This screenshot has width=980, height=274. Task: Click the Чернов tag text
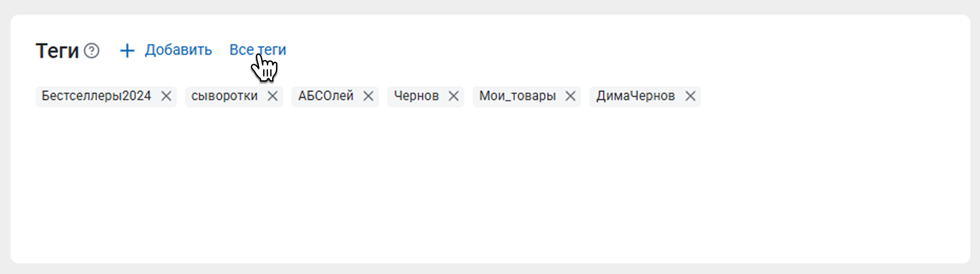click(x=416, y=96)
